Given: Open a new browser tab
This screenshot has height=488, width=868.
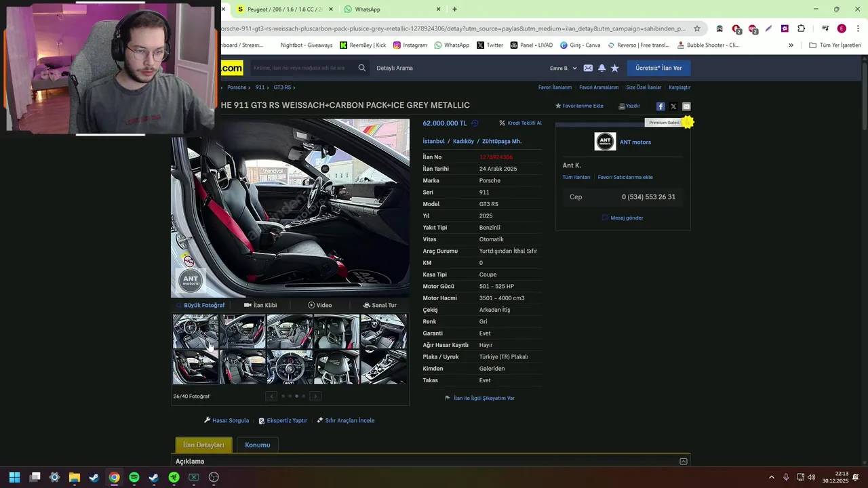Looking at the screenshot, I should 454,9.
